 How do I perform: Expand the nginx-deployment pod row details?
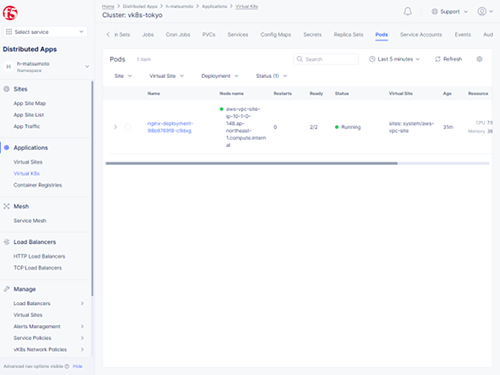116,127
